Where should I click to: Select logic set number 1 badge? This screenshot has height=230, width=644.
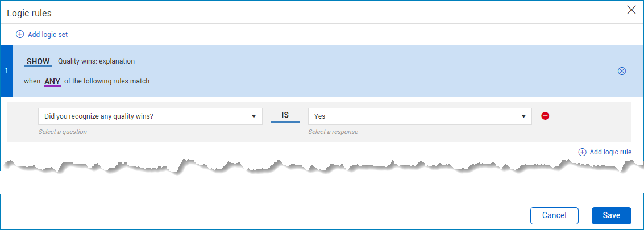pyautogui.click(x=6, y=71)
